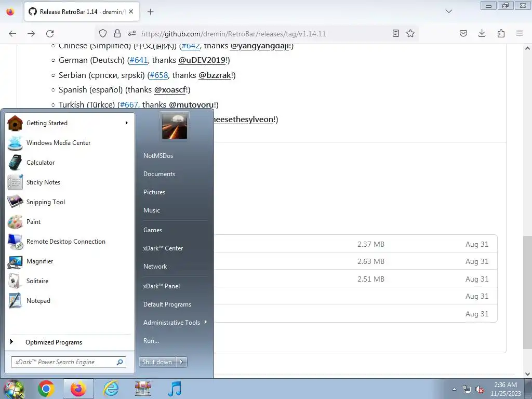
Task: Click the tracking protection shield icon
Action: (103, 34)
